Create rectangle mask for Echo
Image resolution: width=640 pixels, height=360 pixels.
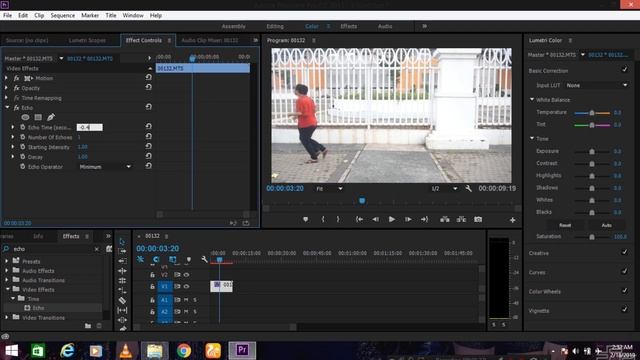(x=38, y=117)
